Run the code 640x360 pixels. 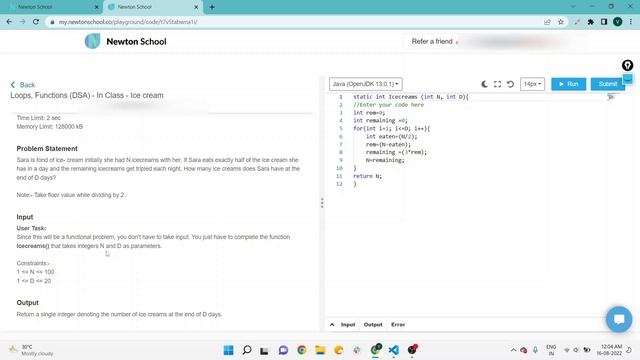tap(569, 84)
